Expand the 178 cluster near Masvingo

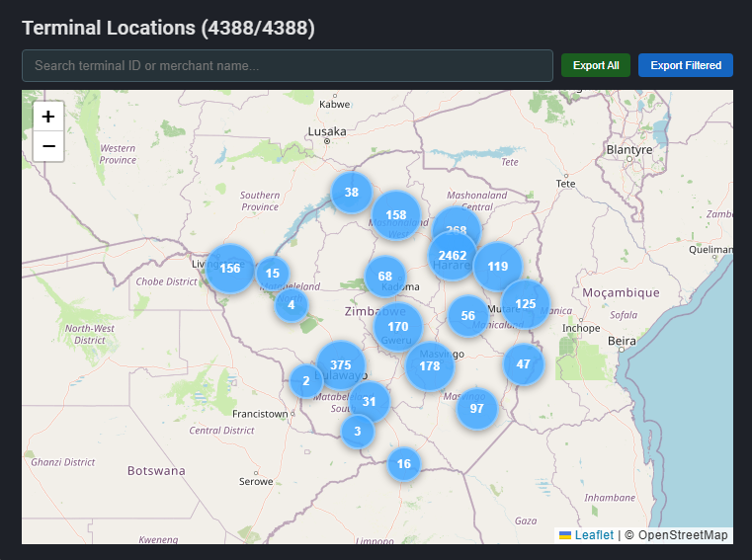430,366
